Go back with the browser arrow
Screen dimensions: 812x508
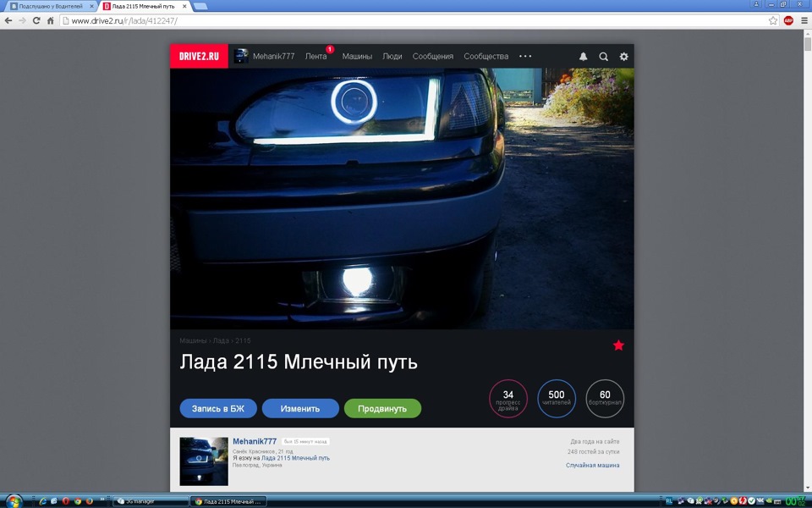coord(8,20)
